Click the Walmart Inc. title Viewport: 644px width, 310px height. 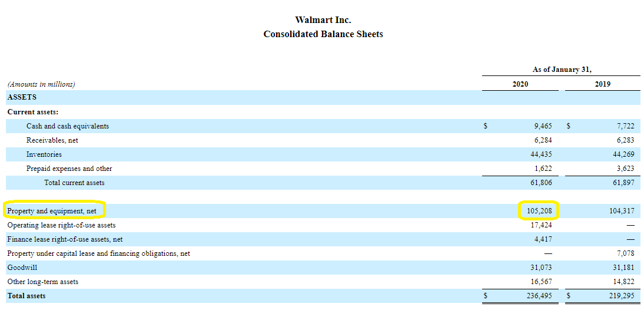click(x=323, y=20)
